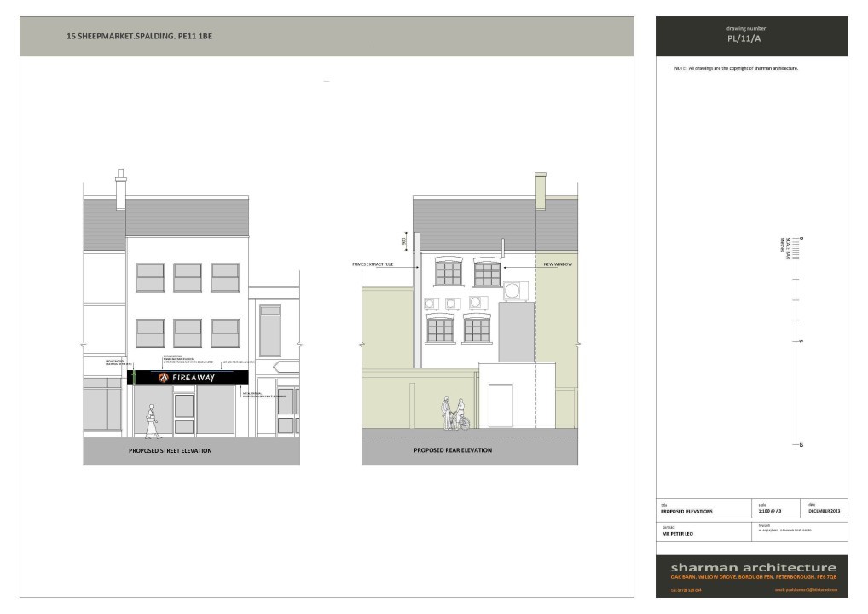868x614 pixels.
Task: Click the drawing number PL/11/A
Action: [x=738, y=38]
